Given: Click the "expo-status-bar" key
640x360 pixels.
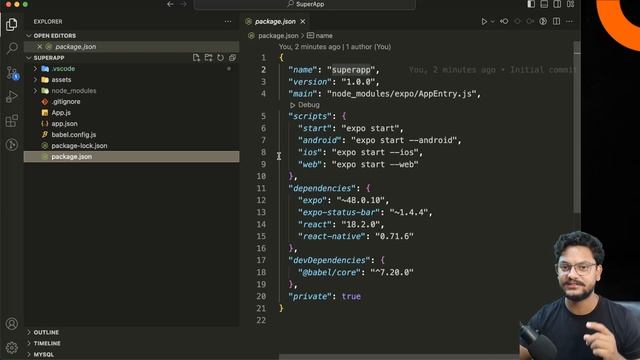Looking at the screenshot, I should (339, 212).
